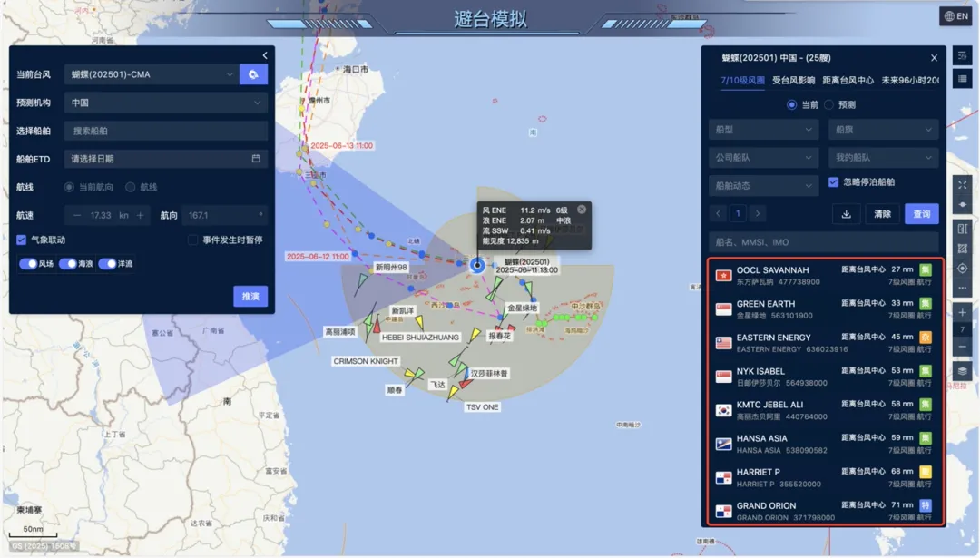
Task: Toggle the 洋流 ocean current switch
Action: point(107,264)
